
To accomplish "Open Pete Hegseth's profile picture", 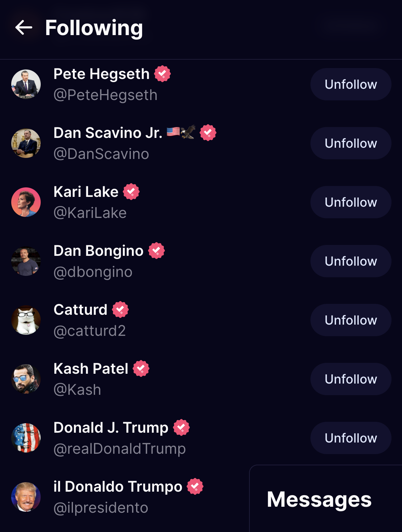I will click(x=26, y=84).
